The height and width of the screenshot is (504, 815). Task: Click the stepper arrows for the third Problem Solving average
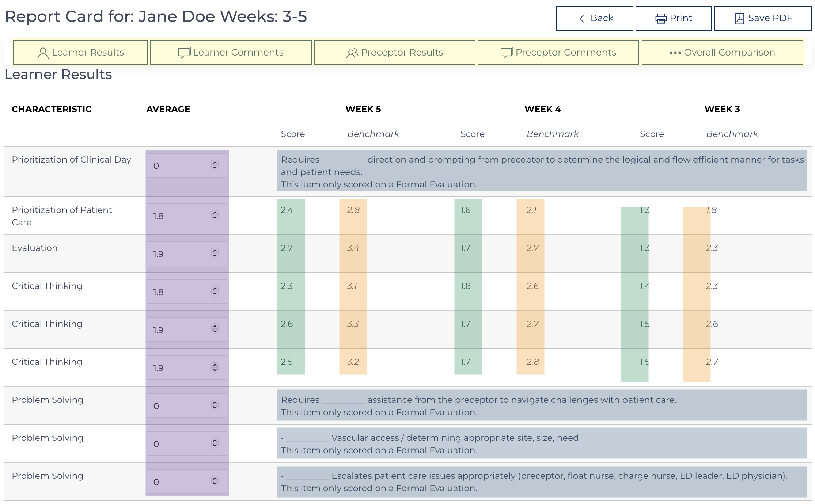[x=215, y=481]
